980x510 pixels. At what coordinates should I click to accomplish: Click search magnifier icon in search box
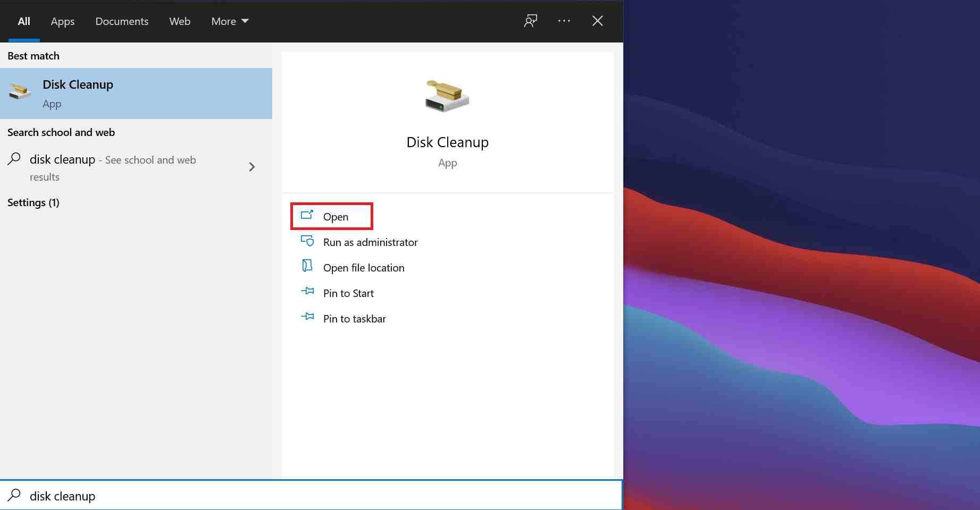[x=14, y=495]
